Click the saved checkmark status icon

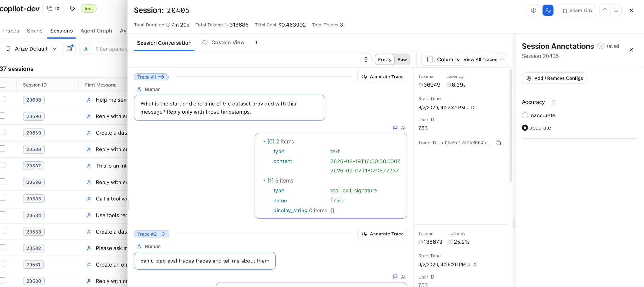click(601, 46)
